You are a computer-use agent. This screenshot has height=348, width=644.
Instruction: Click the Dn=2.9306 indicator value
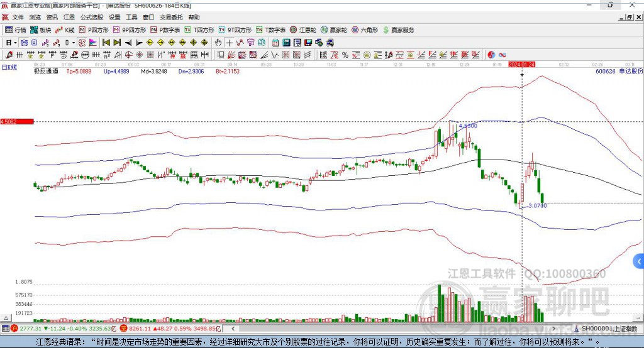click(191, 71)
